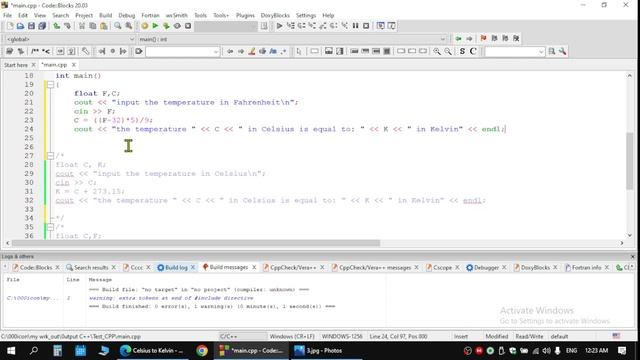
Task: Cut the selection with the scissors icon
Action: click(x=82, y=26)
